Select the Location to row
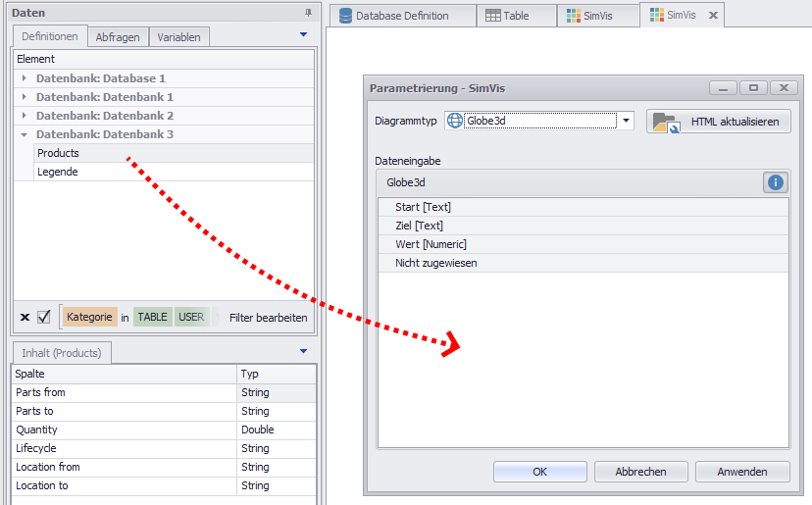The width and height of the screenshot is (812, 505). [x=164, y=485]
